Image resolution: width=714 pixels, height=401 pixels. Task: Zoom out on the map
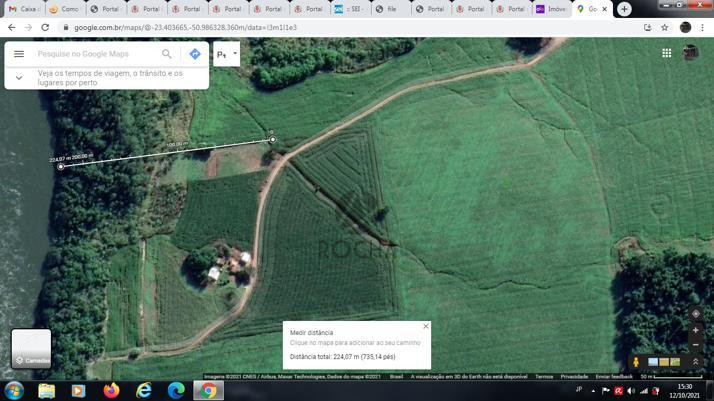click(x=696, y=345)
